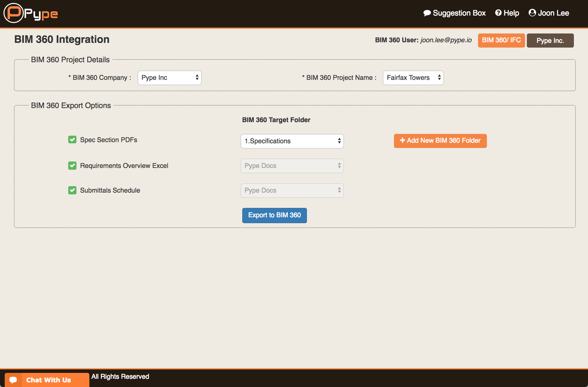Toggle the Submittals Schedule checkbox
588x387 pixels.
point(72,190)
